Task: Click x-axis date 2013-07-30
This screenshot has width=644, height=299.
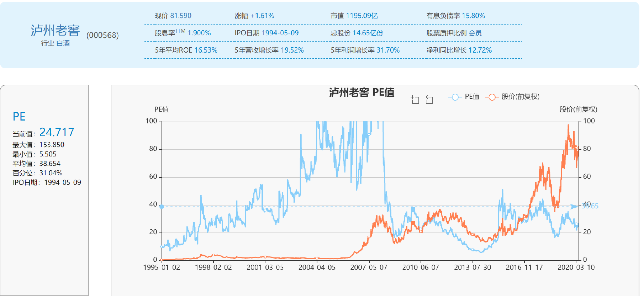Action: coord(473,267)
